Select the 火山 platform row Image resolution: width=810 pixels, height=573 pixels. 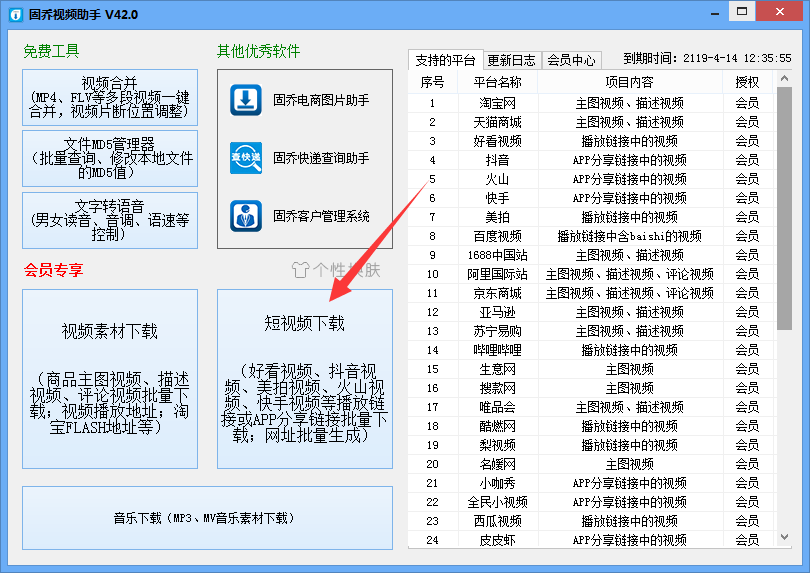click(x=592, y=179)
